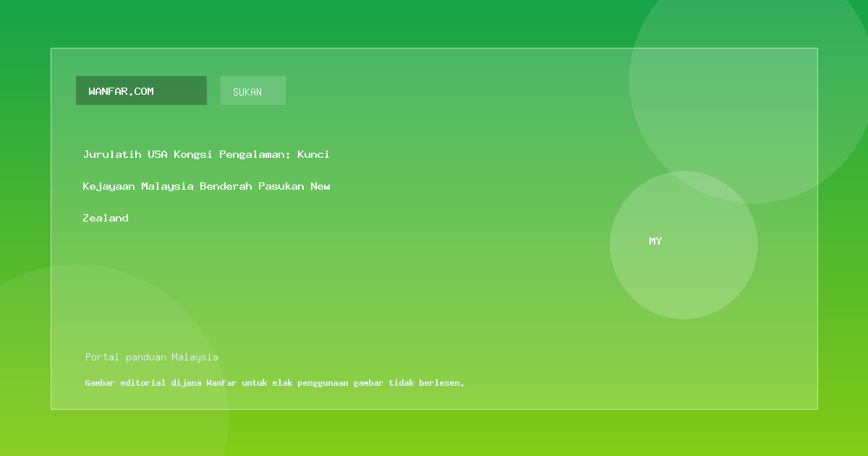Click the headline line starting with "Jurulatih USA Kongsi"

206,154
